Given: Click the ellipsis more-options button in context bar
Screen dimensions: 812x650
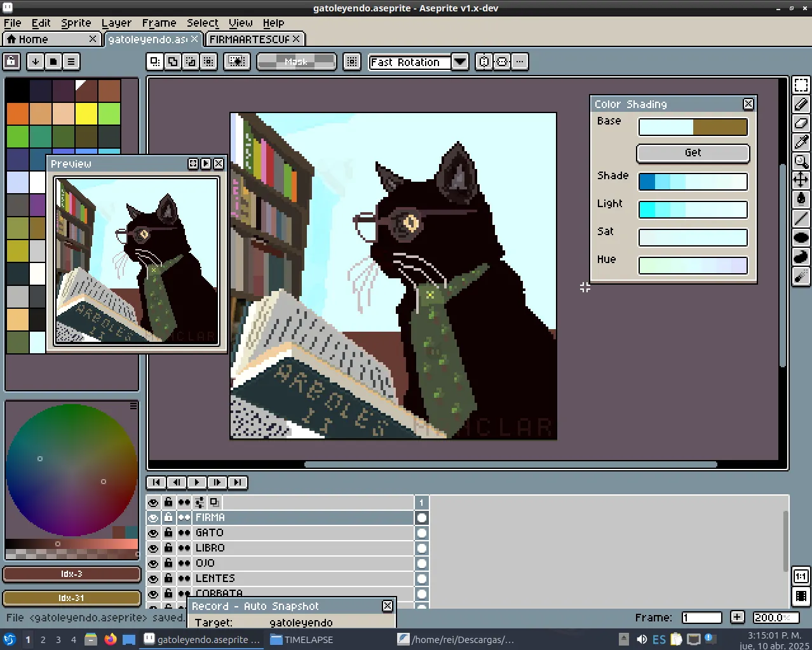Looking at the screenshot, I should point(520,62).
